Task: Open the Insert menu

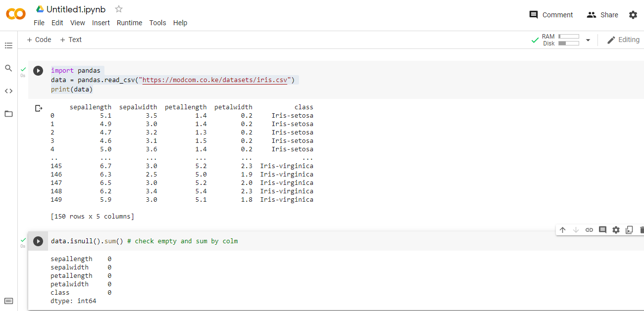Action: (101, 22)
